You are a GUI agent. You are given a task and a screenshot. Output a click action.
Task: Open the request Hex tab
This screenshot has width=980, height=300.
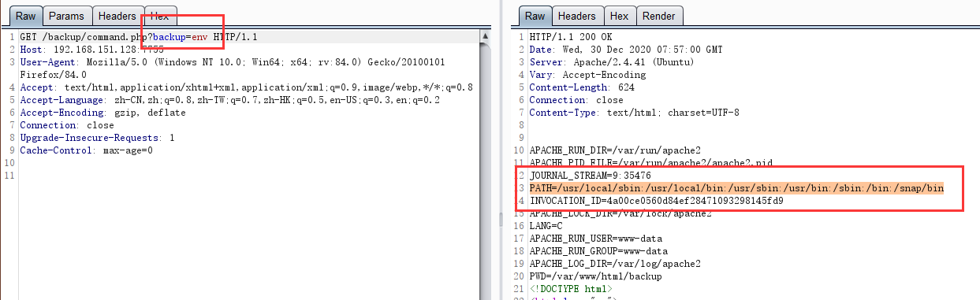[x=160, y=16]
